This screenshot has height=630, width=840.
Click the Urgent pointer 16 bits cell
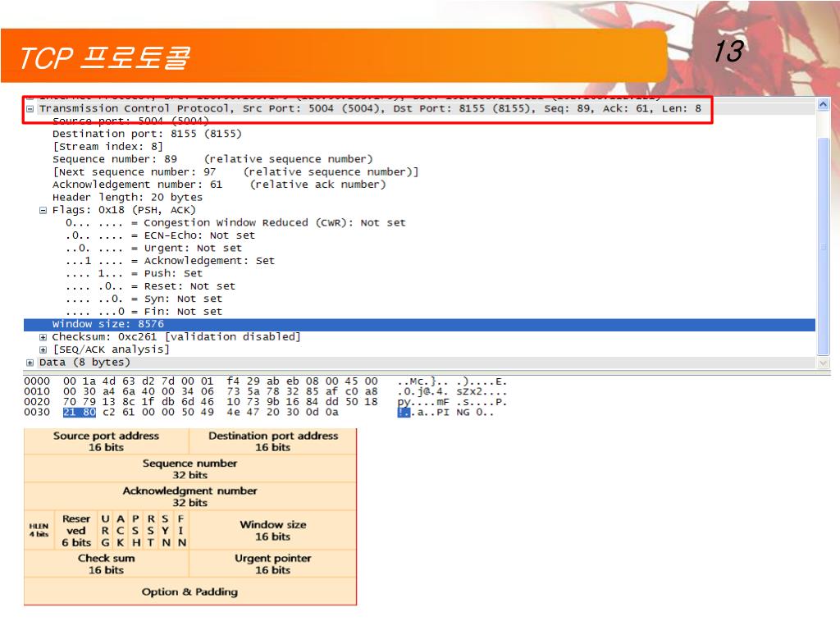(x=272, y=564)
